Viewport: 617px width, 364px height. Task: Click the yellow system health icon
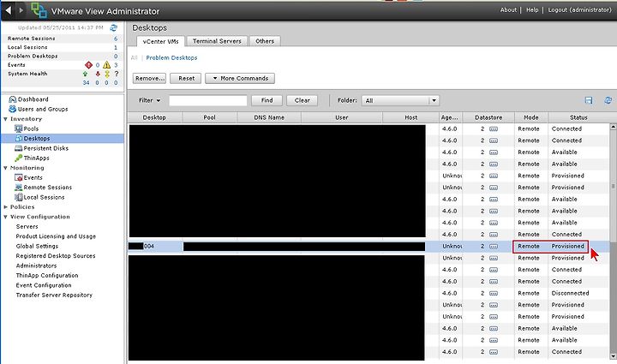[x=106, y=74]
